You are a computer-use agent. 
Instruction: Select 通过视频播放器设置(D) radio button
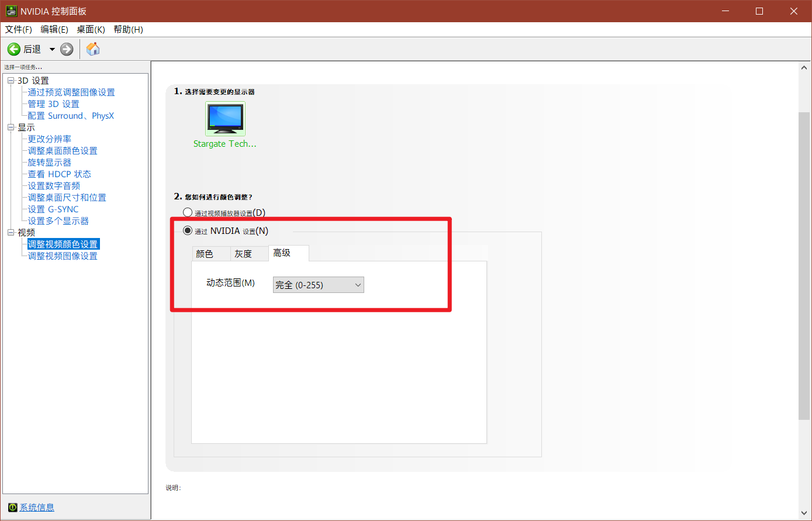(188, 212)
